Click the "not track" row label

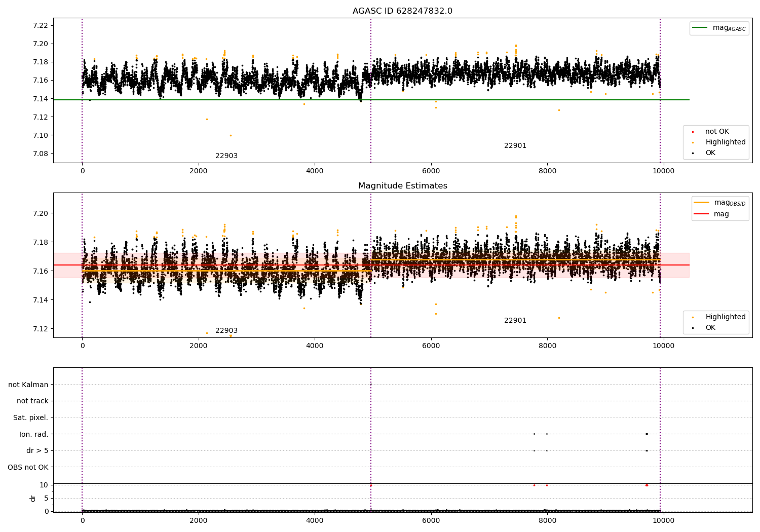[32, 401]
